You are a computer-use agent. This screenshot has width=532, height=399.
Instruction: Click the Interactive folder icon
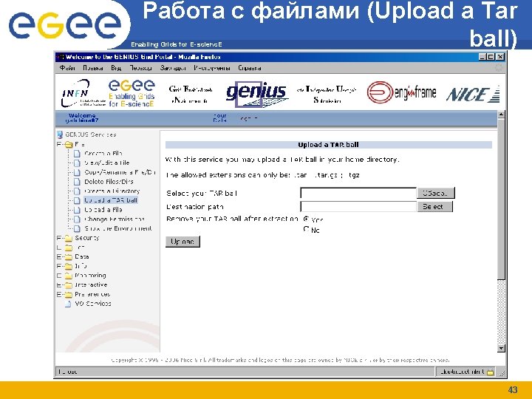pos(69,285)
